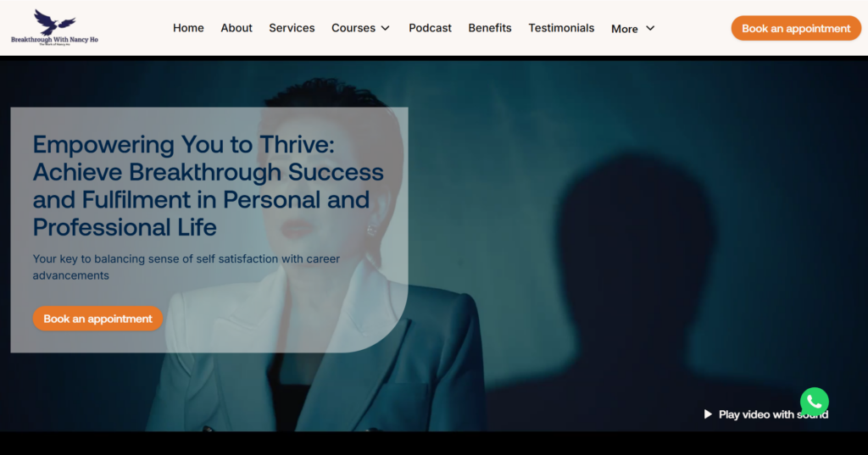
Task: Click hero card Book an appointment button
Action: [97, 319]
